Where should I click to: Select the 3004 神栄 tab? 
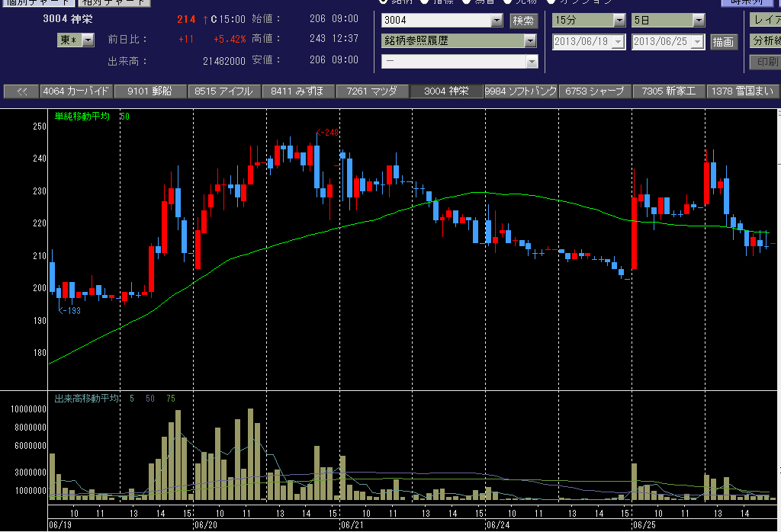pyautogui.click(x=446, y=91)
